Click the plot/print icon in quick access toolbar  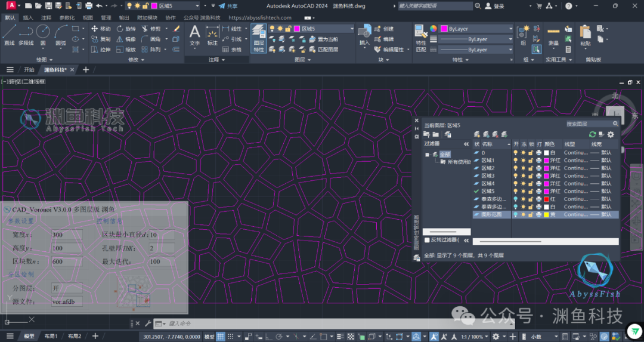pos(89,6)
